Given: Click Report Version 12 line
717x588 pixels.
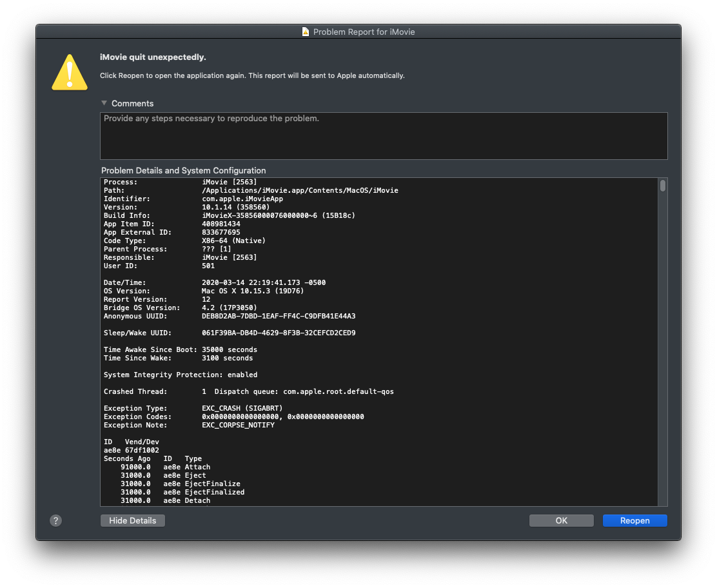Looking at the screenshot, I should point(157,300).
